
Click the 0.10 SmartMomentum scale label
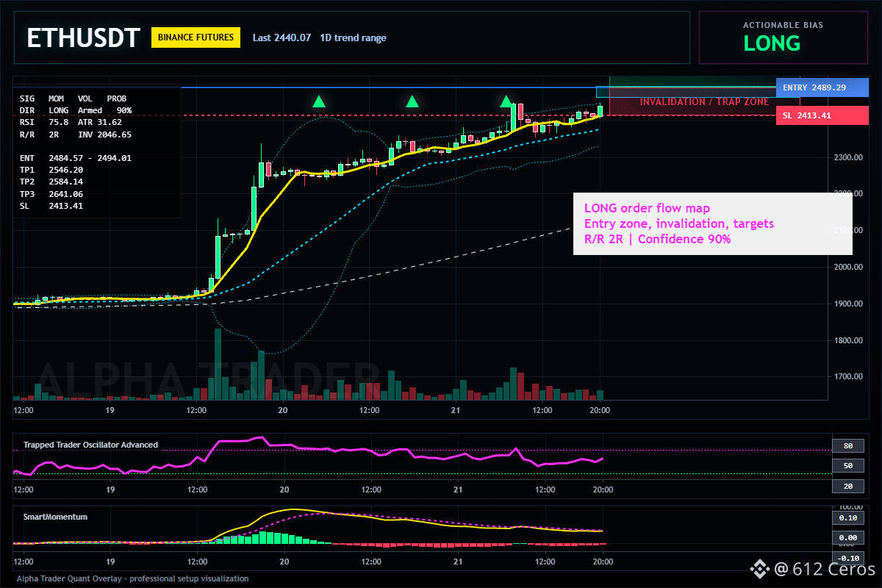(847, 518)
